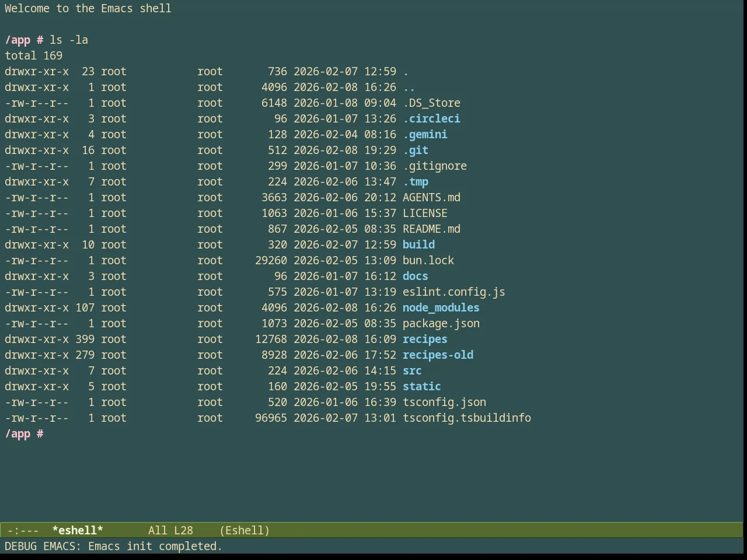Click the 96965 file size value
This screenshot has height=560, width=747.
(271, 418)
